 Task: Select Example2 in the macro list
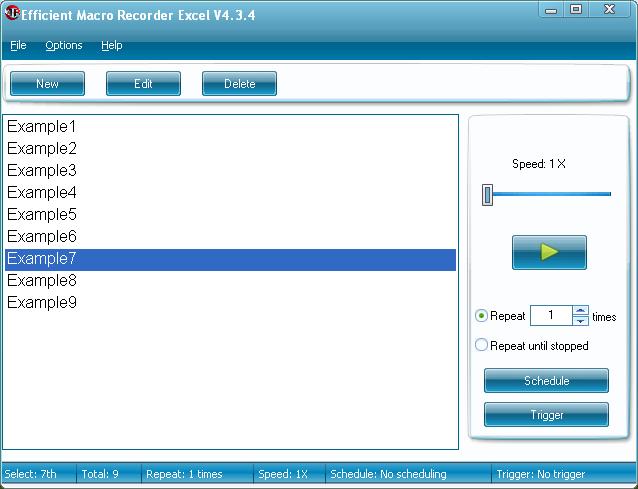pos(230,148)
